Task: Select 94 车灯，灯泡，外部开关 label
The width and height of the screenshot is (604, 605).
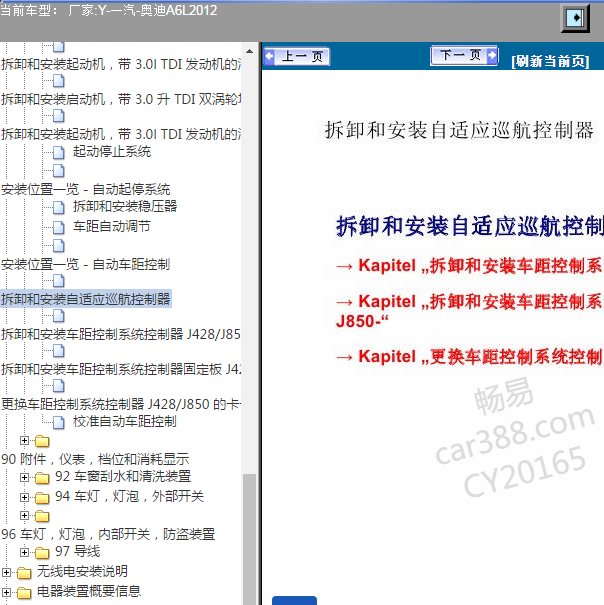Action: [129, 496]
